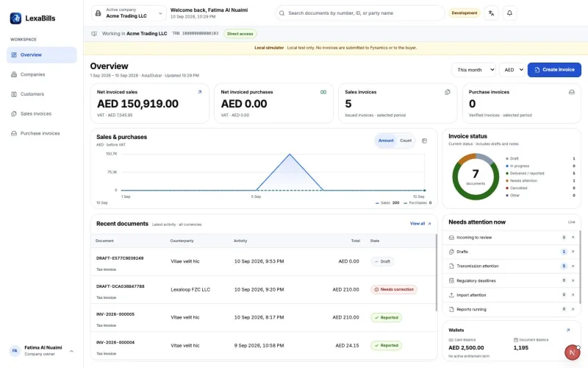Open document DRAFT-DCA0368477B8
Image resolution: width=588 pixels, height=368 pixels.
click(x=120, y=286)
